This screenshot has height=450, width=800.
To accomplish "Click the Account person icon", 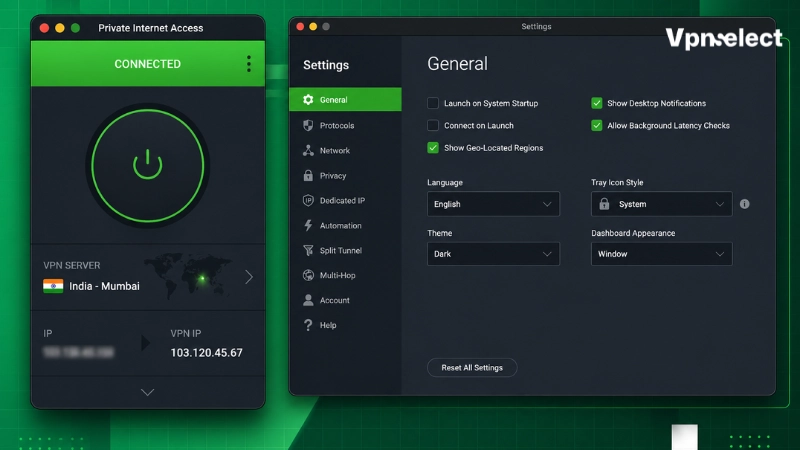I will (308, 300).
